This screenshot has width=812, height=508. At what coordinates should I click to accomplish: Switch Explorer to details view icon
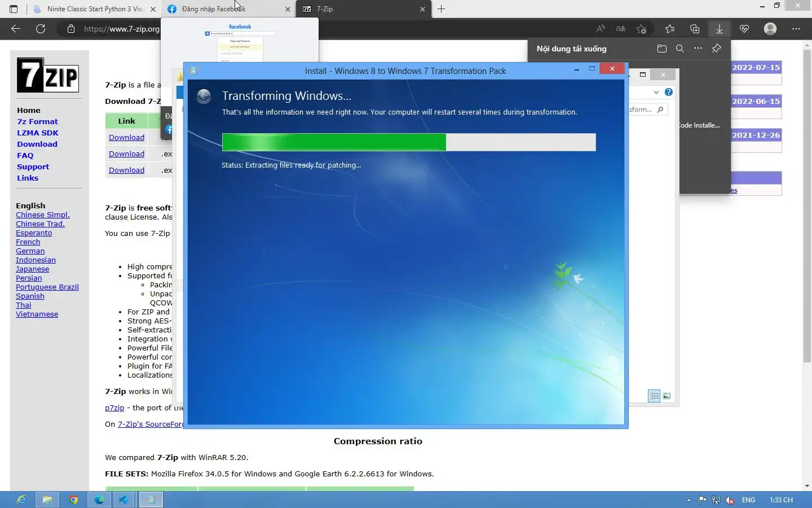click(x=654, y=396)
